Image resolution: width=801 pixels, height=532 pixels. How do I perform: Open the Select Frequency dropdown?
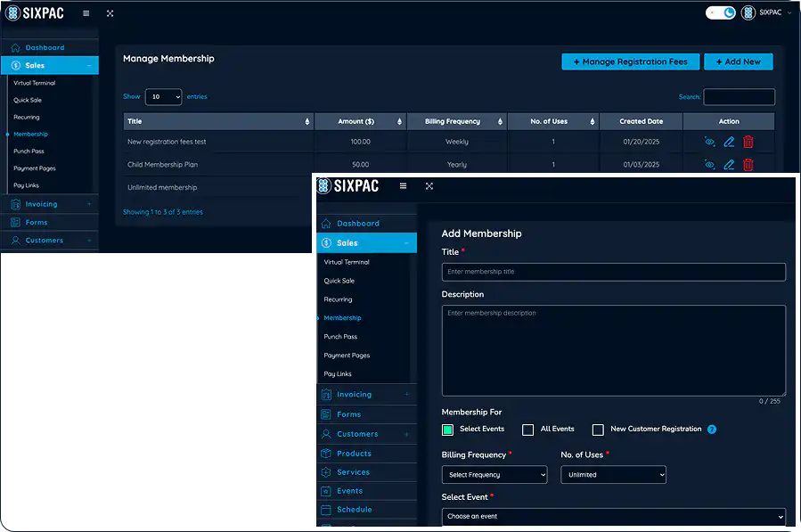point(494,474)
